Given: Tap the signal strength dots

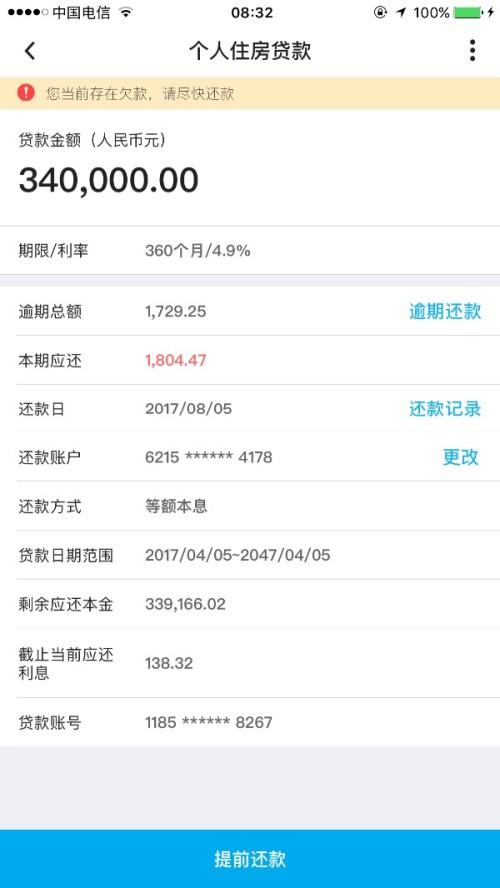Looking at the screenshot, I should click(28, 12).
